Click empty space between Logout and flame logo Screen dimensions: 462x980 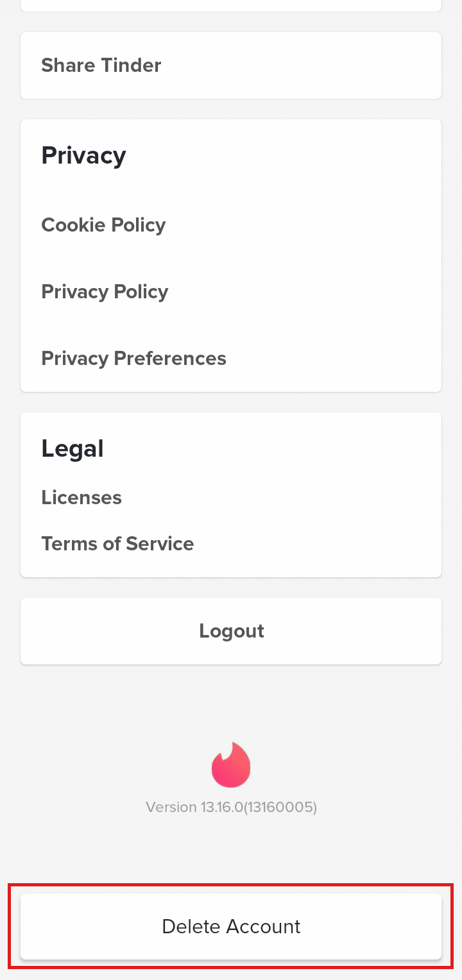click(231, 702)
